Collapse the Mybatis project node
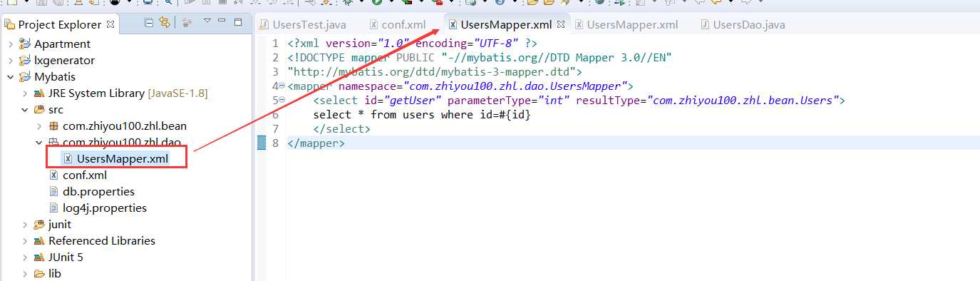The image size is (980, 281). click(x=10, y=77)
